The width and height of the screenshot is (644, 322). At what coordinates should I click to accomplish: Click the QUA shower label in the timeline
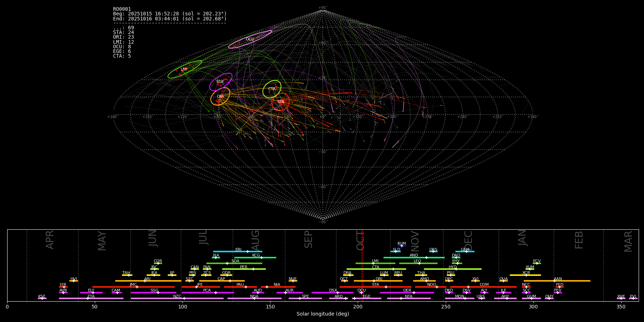(503, 279)
